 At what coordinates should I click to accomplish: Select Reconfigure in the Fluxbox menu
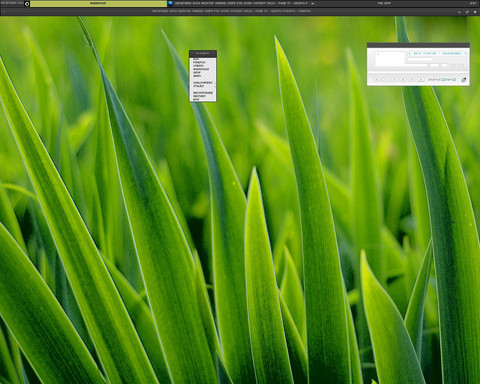(x=203, y=93)
